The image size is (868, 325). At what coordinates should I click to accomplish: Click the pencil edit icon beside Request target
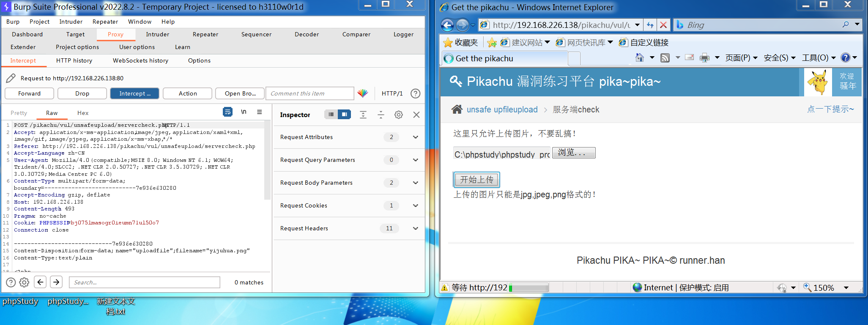pyautogui.click(x=11, y=78)
